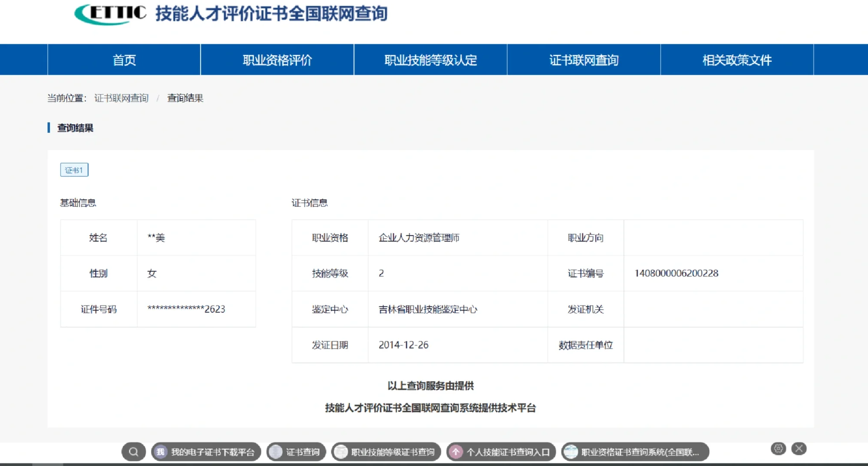The width and height of the screenshot is (868, 466).
Task: Select 职业技能等级认定 in the navigation bar
Action: (430, 60)
